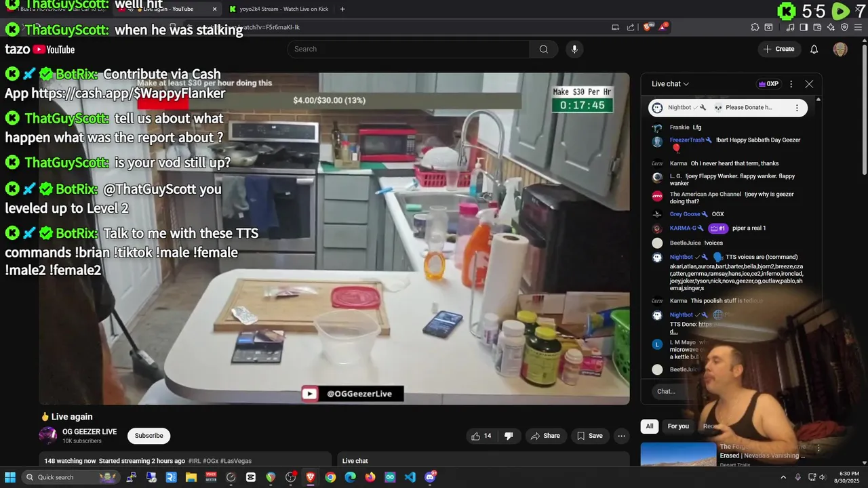Open more actions ellipsis beside Save

click(620, 436)
